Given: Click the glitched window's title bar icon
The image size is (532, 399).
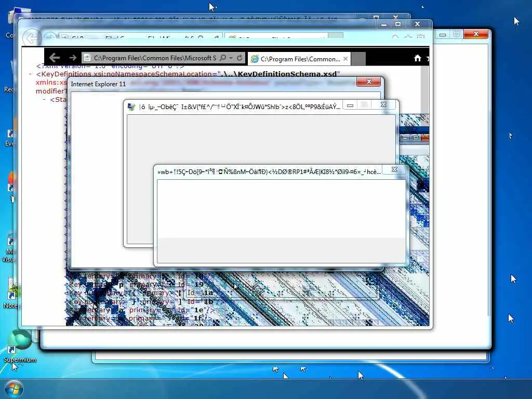Looking at the screenshot, I should coord(131,107).
